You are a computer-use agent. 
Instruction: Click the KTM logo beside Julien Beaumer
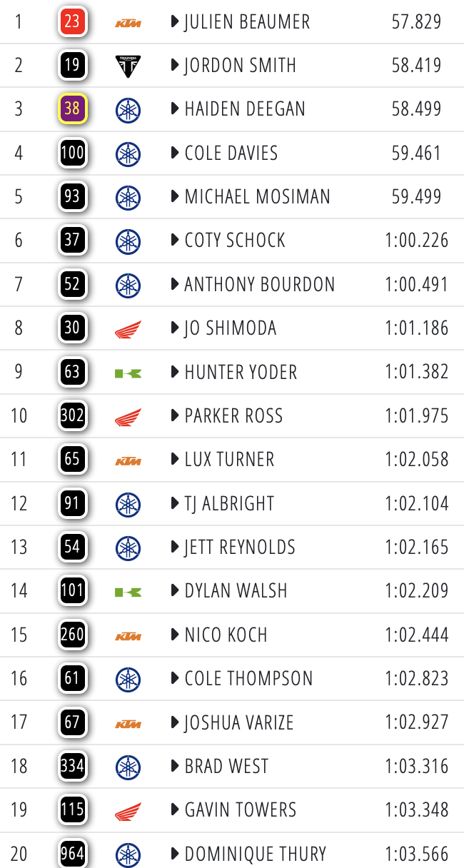[128, 23]
